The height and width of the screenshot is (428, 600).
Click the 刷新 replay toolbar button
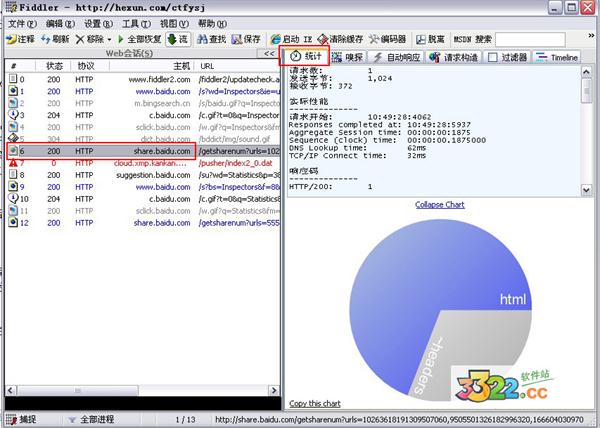pos(55,39)
